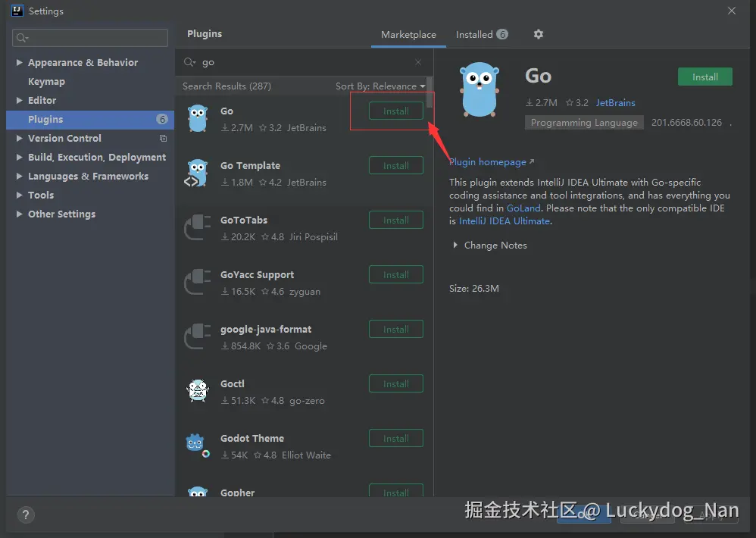The image size is (756, 538).
Task: Click the 'Search Results (287)' label
Action: (x=226, y=86)
